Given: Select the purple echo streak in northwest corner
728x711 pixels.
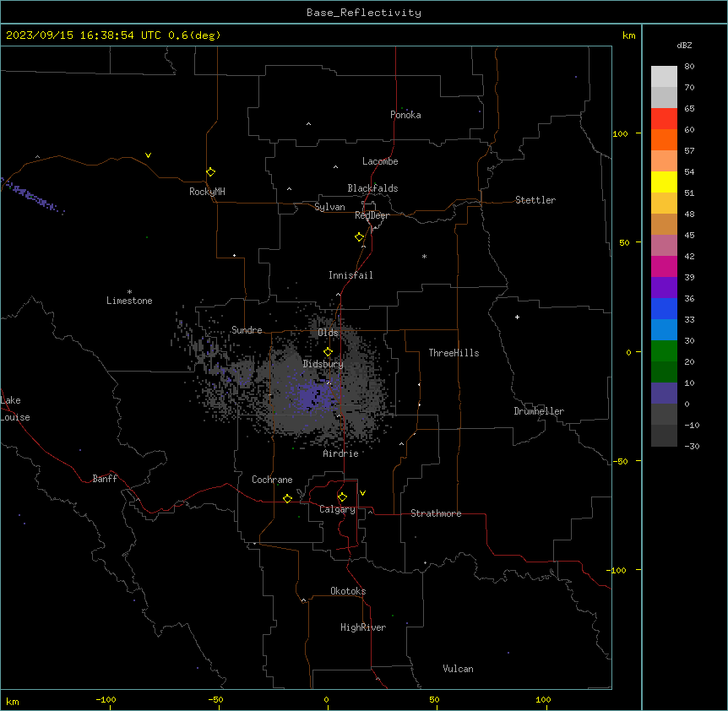Looking at the screenshot, I should tap(32, 196).
